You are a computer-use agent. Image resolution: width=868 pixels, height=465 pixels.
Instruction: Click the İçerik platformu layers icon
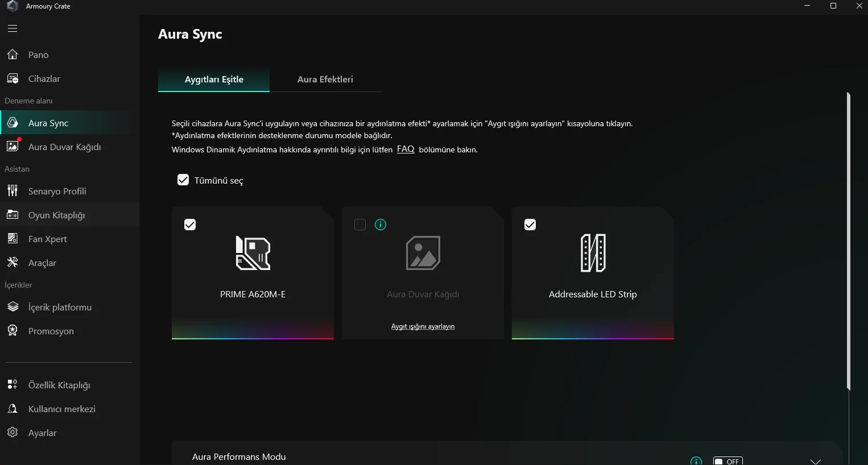coord(13,307)
